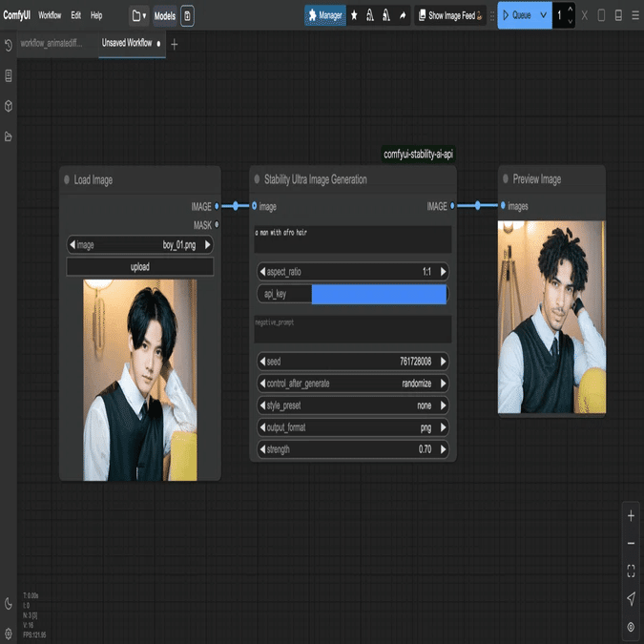The width and height of the screenshot is (644, 644).
Task: Collapse the Stability Ultra Image Generation node
Action: click(257, 179)
